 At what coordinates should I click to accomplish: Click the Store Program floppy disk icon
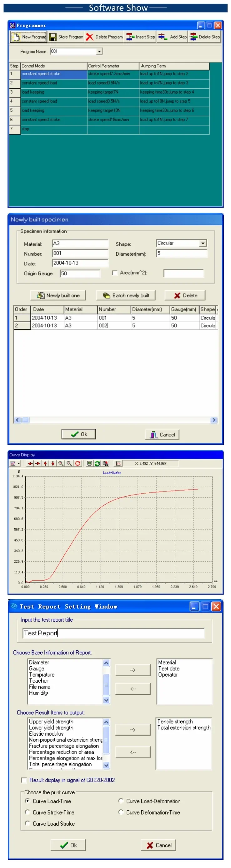(x=53, y=37)
